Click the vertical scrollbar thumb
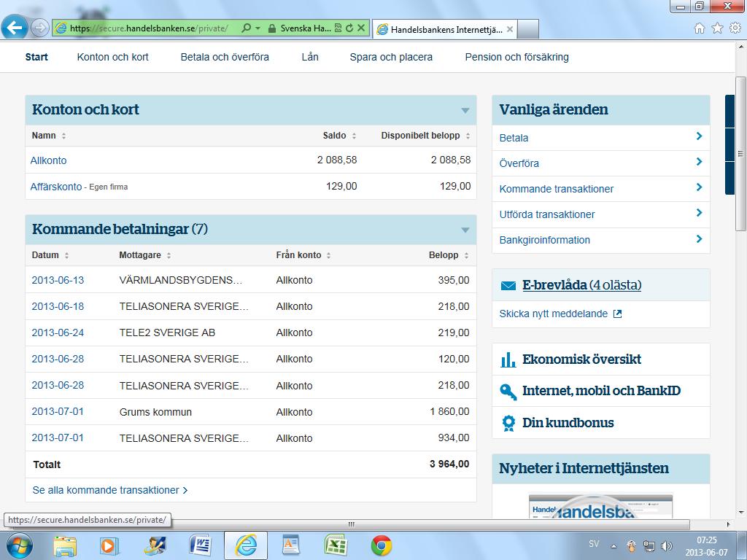Image resolution: width=747 pixels, height=560 pixels. point(740,155)
